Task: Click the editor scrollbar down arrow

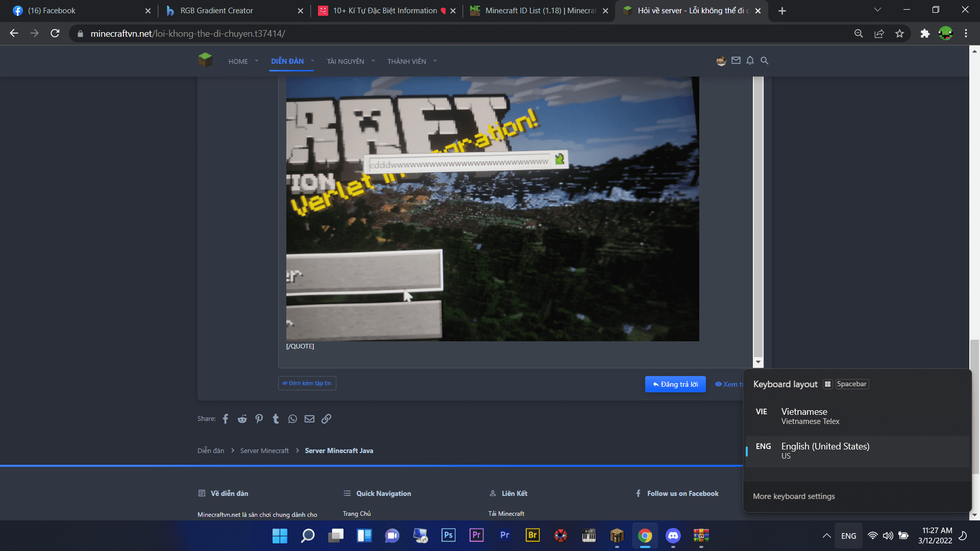Action: 758,362
